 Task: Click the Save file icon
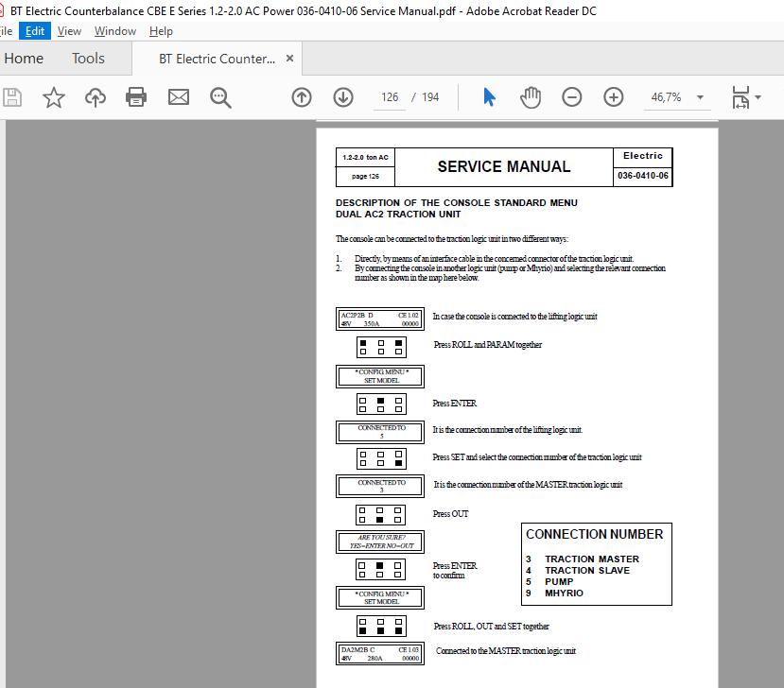pyautogui.click(x=12, y=97)
